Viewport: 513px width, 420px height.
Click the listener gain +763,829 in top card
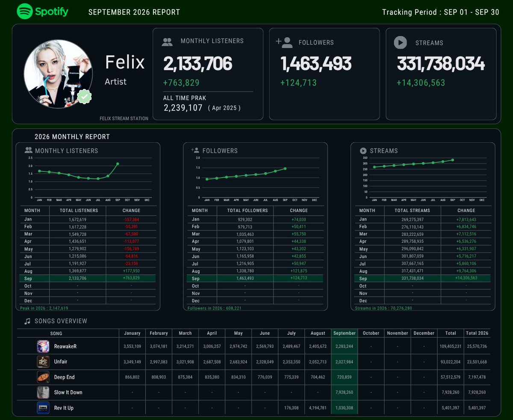181,82
